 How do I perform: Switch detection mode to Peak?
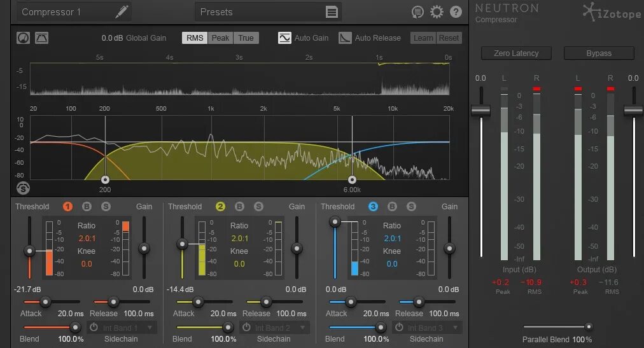(220, 38)
